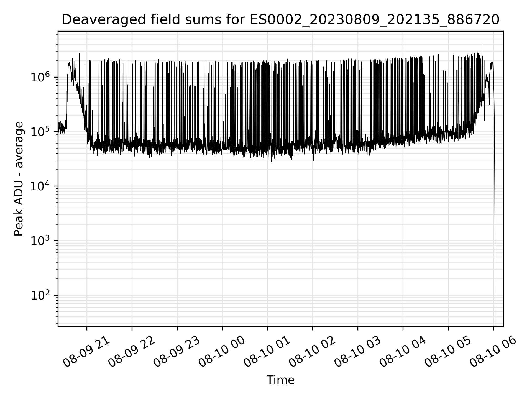Click the x-axis tick label "08-09 22"
The width and height of the screenshot is (532, 399).
click(132, 351)
